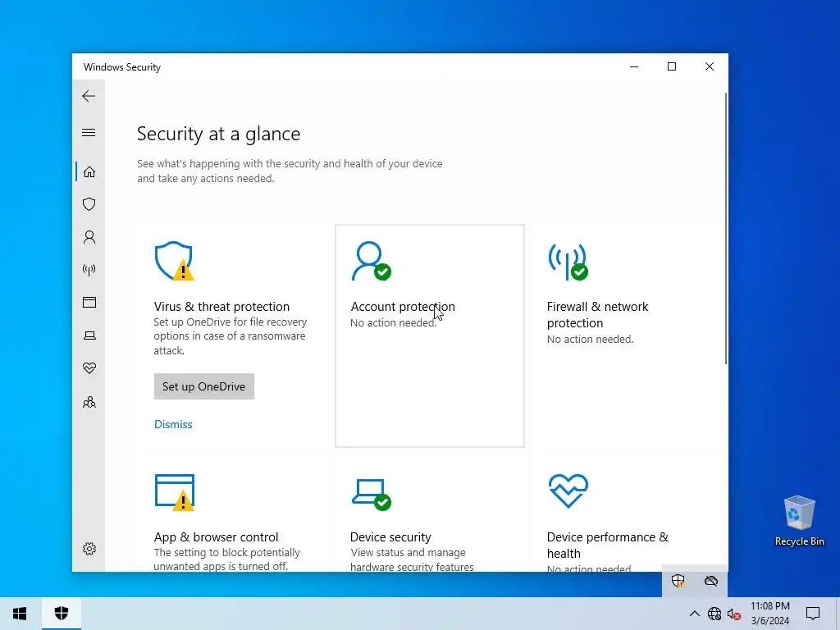This screenshot has height=630, width=840.
Task: Click OneDrive cloud icon in tray overflow
Action: (x=711, y=581)
